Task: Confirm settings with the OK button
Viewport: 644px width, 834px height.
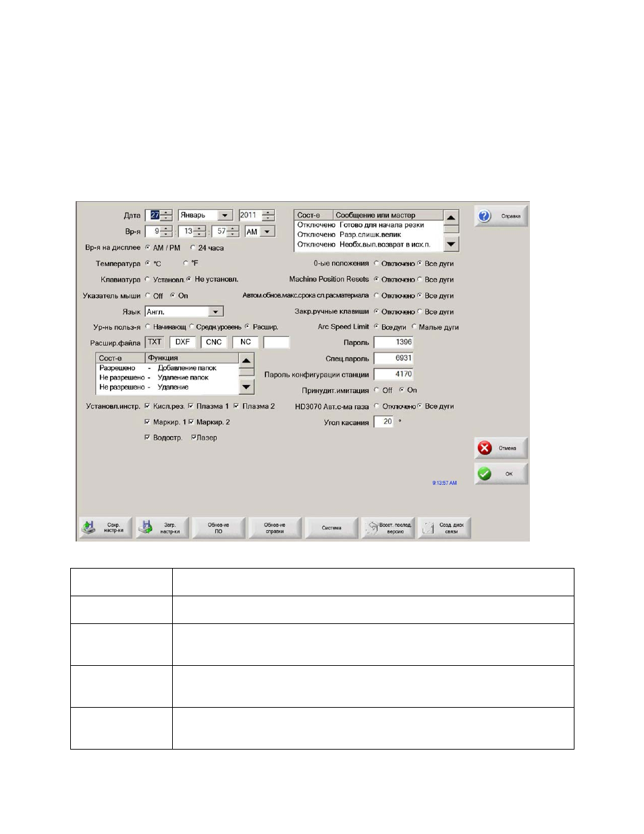Action: 501,474
